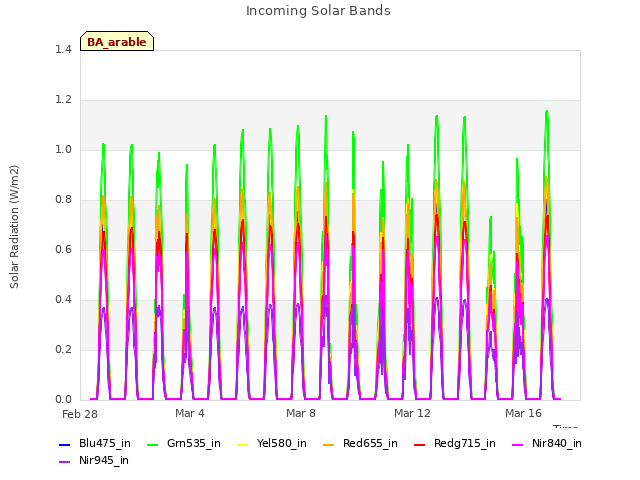Click the yellow Yel580_in color marker
The image size is (640, 480).
[242, 444]
